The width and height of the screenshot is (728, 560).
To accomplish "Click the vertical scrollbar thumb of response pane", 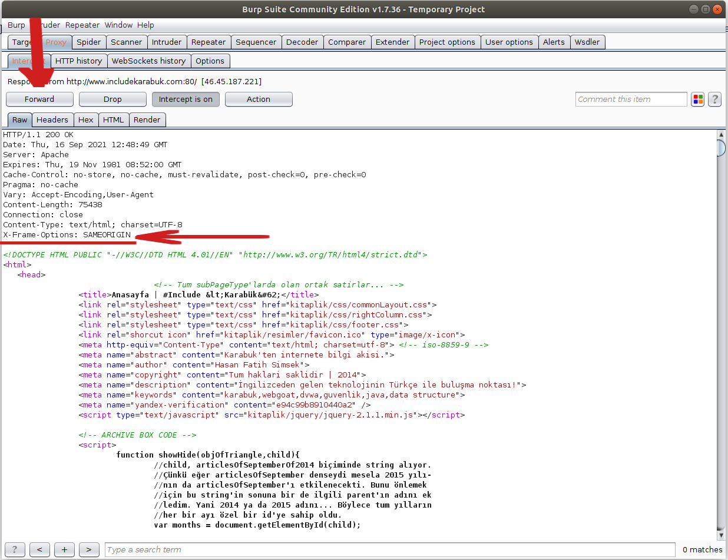I will [721, 148].
